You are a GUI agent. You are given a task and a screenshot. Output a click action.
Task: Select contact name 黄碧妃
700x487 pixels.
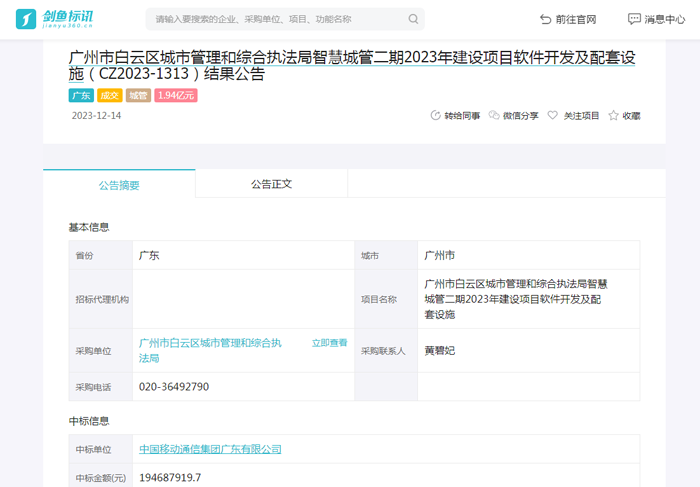[440, 350]
